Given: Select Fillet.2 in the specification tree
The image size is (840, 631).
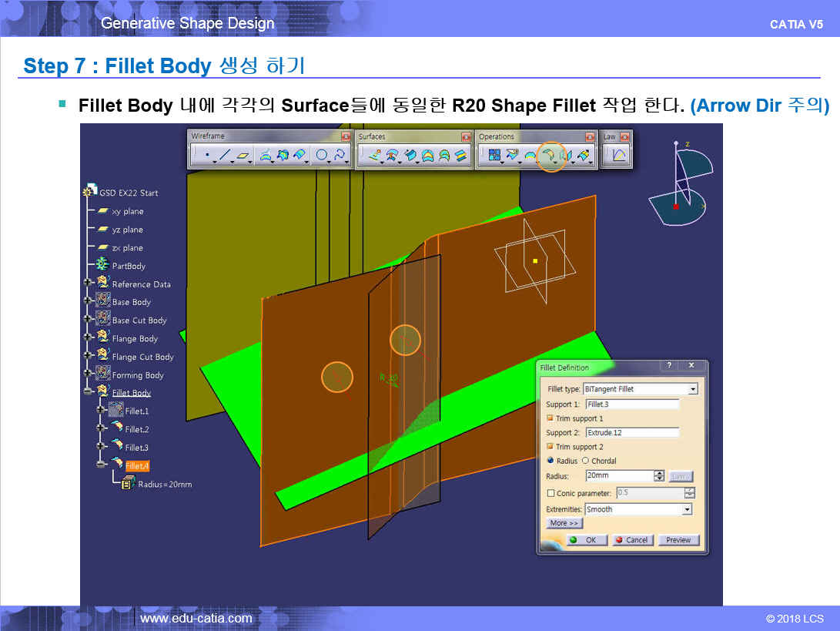Looking at the screenshot, I should pyautogui.click(x=136, y=429).
